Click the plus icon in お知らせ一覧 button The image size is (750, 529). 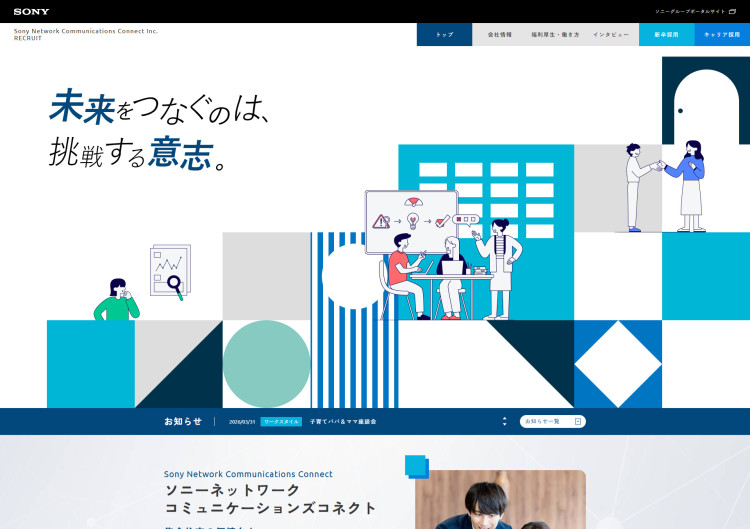(x=578, y=422)
